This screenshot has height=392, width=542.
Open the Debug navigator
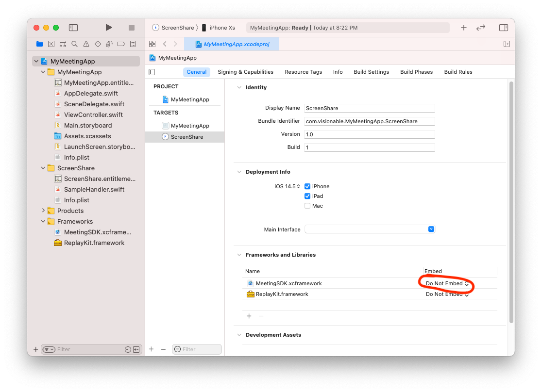(110, 44)
